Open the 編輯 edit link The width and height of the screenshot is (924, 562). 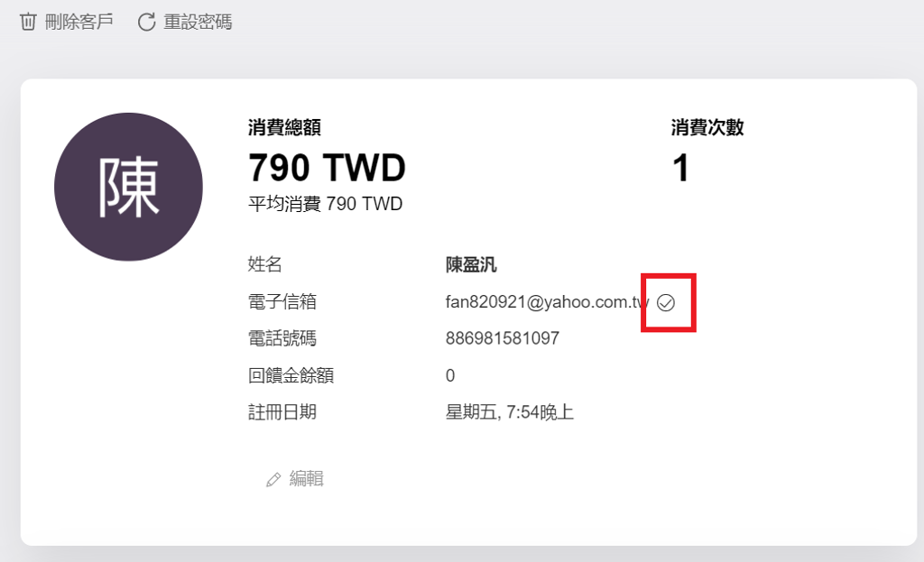point(295,479)
